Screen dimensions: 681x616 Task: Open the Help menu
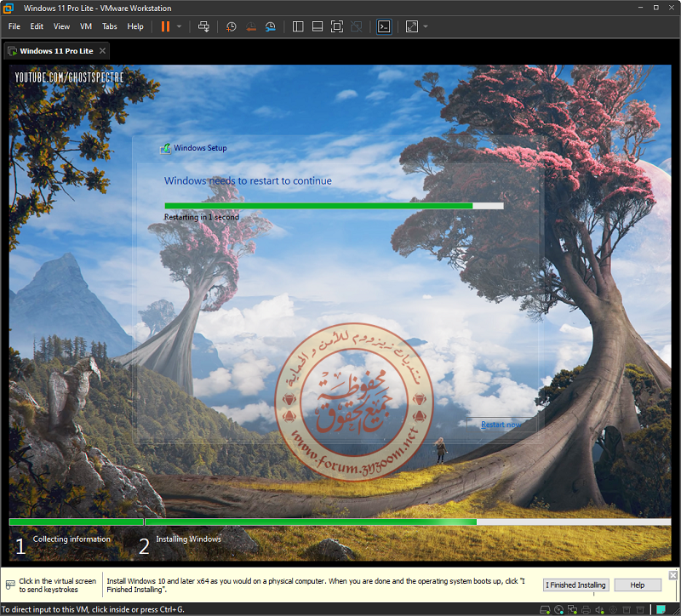click(135, 26)
